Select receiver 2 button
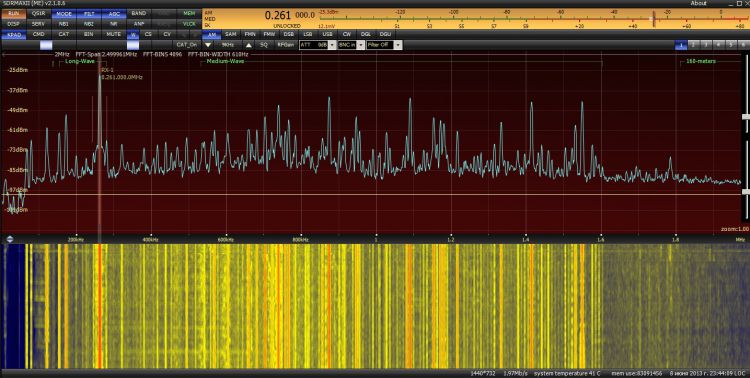Image resolution: width=750 pixels, height=378 pixels. tap(693, 45)
